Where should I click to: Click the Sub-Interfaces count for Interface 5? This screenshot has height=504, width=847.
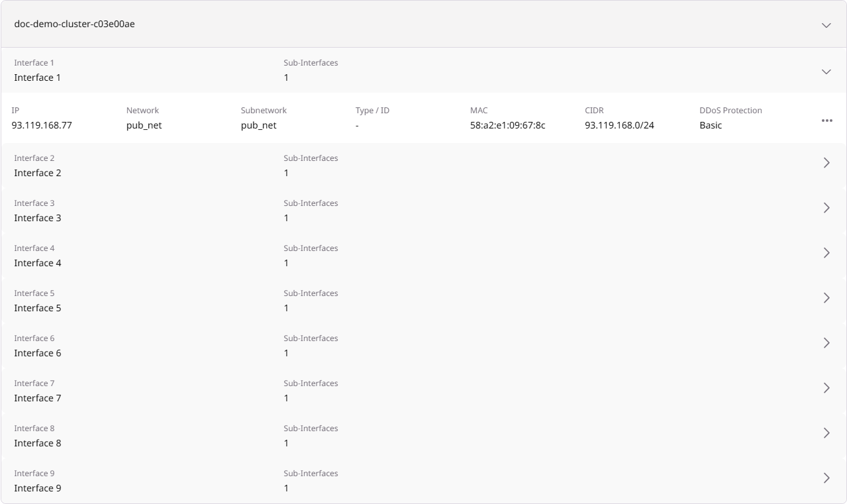pos(286,308)
